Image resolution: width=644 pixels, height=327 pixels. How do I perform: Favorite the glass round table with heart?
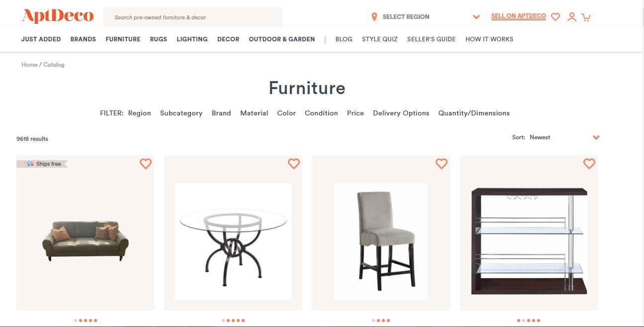point(294,163)
